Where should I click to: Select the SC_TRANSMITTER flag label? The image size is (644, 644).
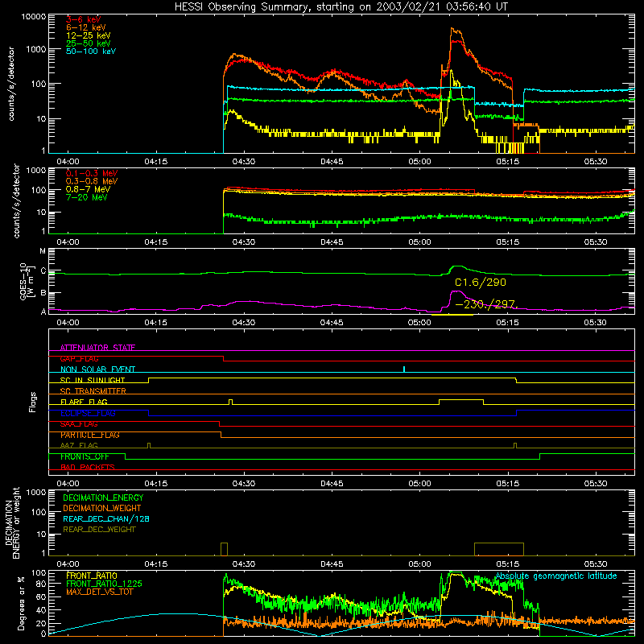[93, 391]
